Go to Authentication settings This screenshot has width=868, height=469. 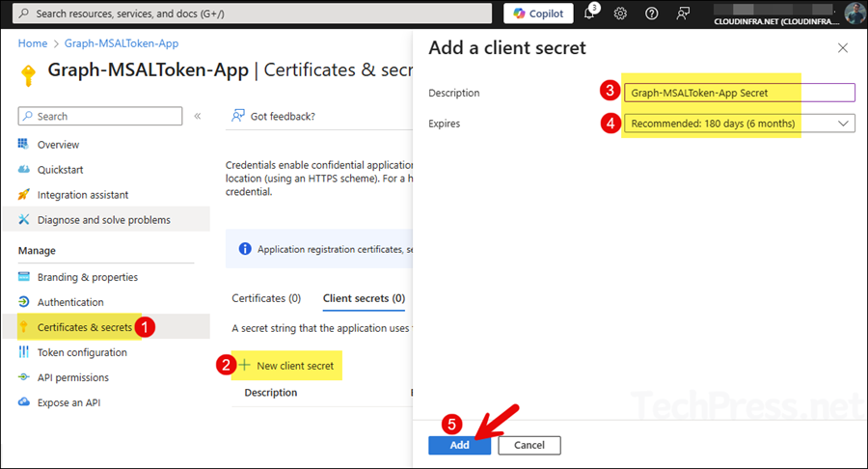pos(69,302)
